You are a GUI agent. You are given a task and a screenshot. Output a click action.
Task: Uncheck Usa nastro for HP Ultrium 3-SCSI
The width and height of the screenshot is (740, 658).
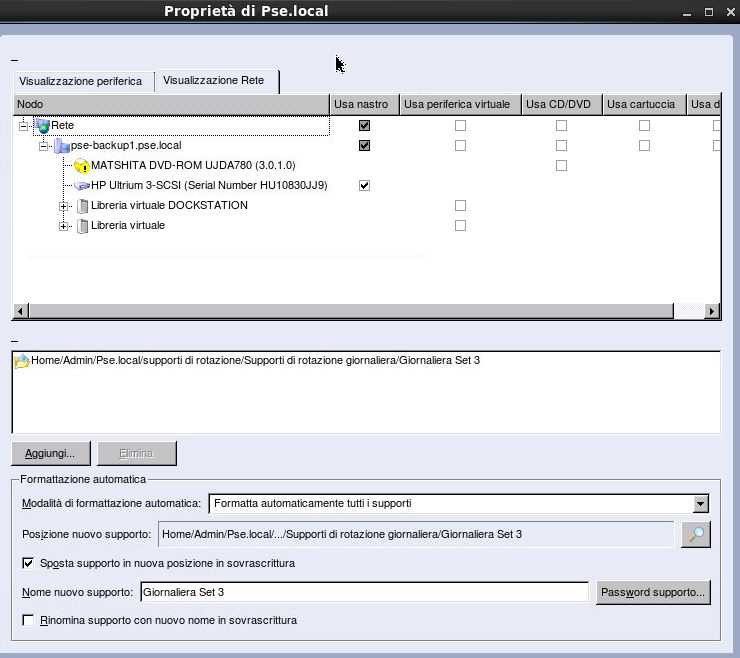click(364, 186)
